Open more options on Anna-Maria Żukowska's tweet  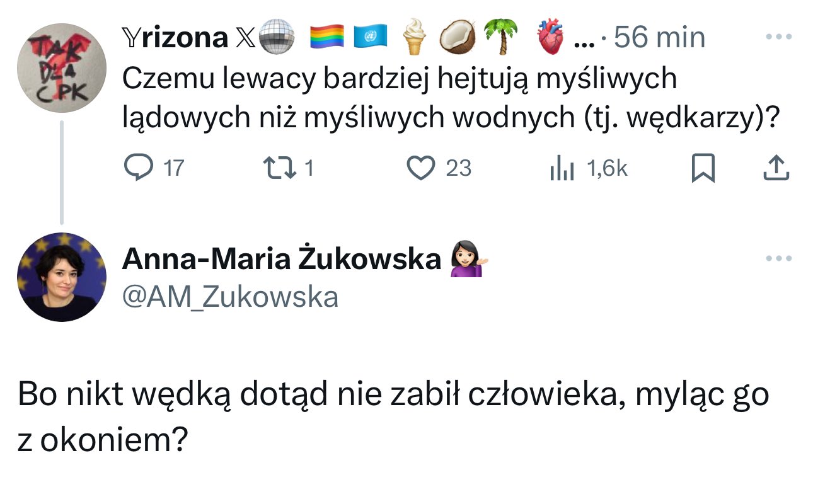[x=778, y=258]
